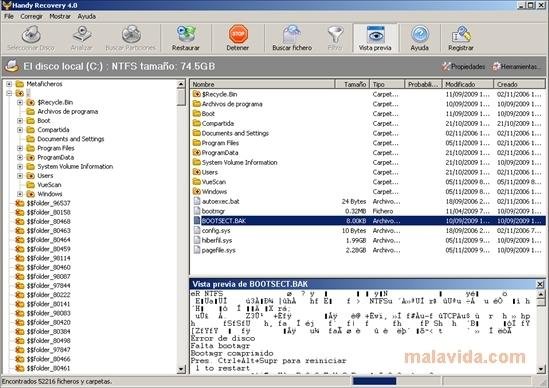
Task: Open Propiedades in the disk header
Action: click(463, 66)
